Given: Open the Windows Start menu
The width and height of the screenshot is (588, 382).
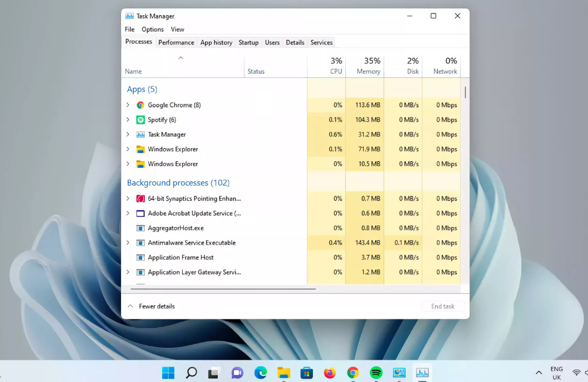Looking at the screenshot, I should pyautogui.click(x=168, y=373).
